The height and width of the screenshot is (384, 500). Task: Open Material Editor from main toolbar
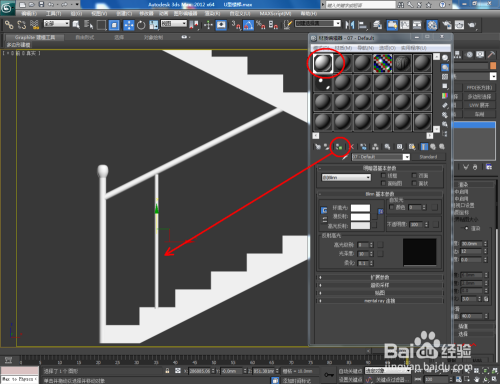coord(432,25)
